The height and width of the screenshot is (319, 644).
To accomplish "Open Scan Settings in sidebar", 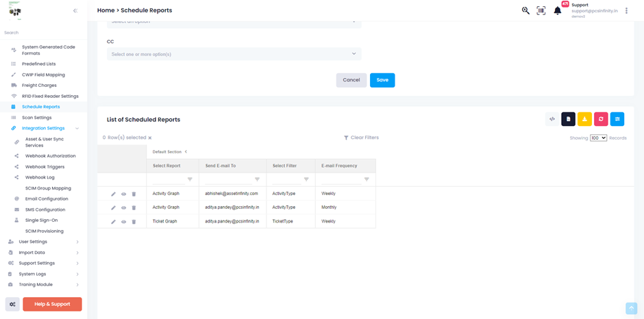I will coord(37,118).
